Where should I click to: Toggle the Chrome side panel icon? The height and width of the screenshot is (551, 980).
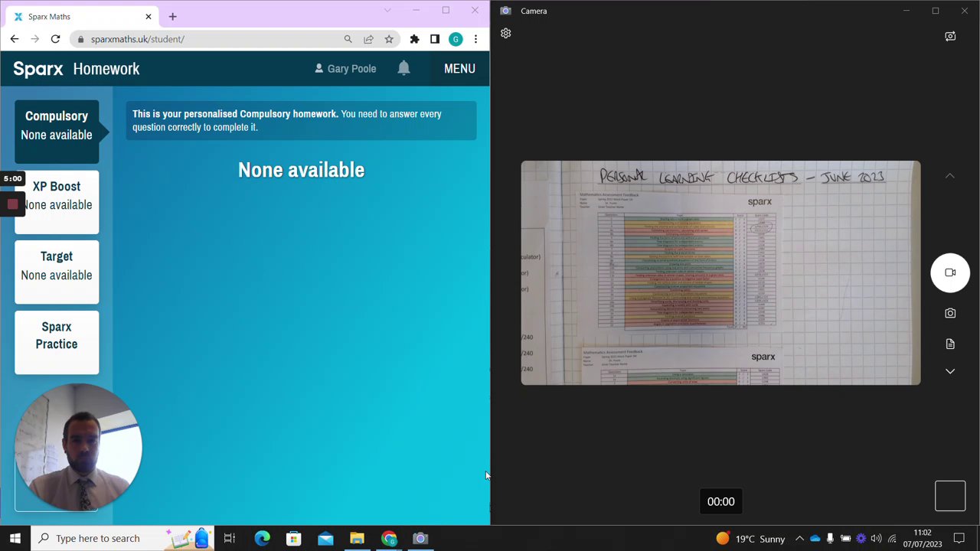point(435,39)
